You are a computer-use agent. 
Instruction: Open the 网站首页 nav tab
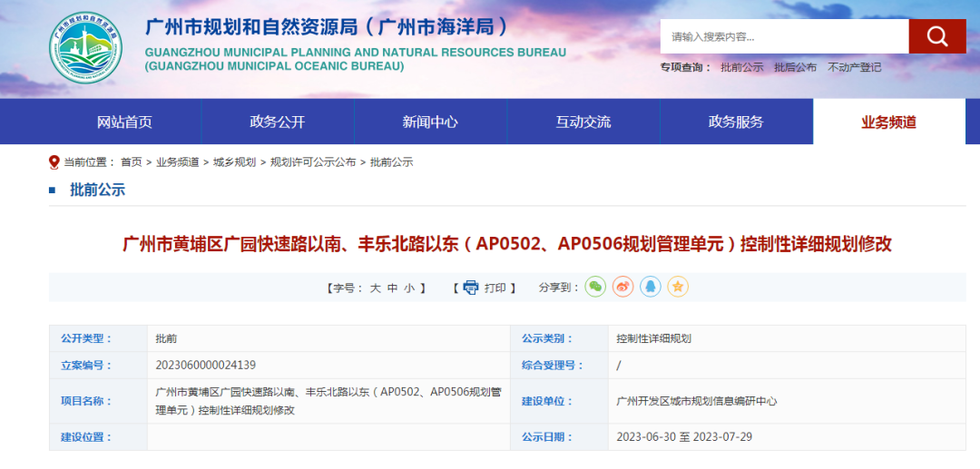(x=124, y=122)
